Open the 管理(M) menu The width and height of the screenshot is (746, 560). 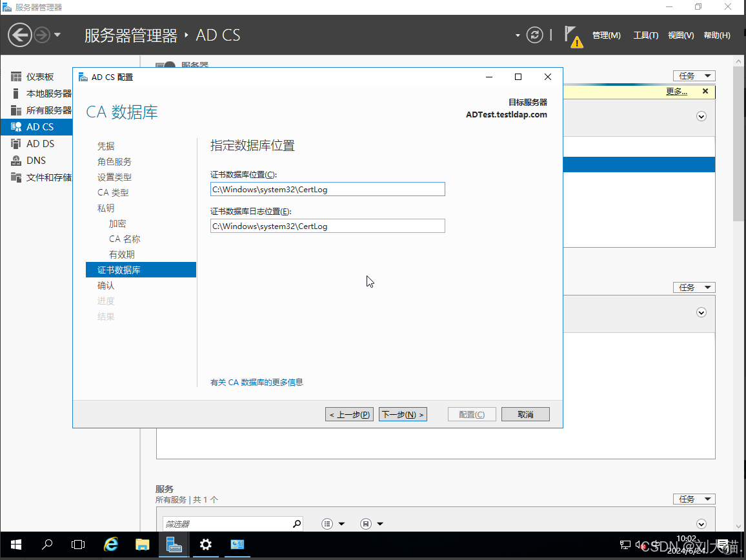click(606, 35)
